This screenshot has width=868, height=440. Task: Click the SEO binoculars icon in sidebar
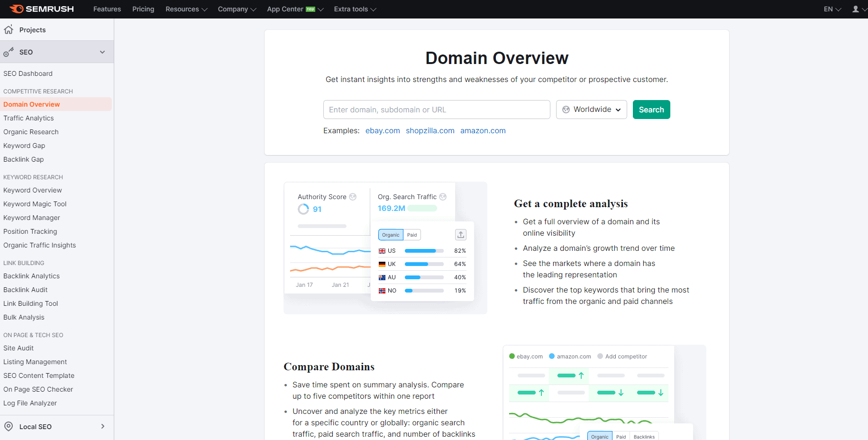8,52
